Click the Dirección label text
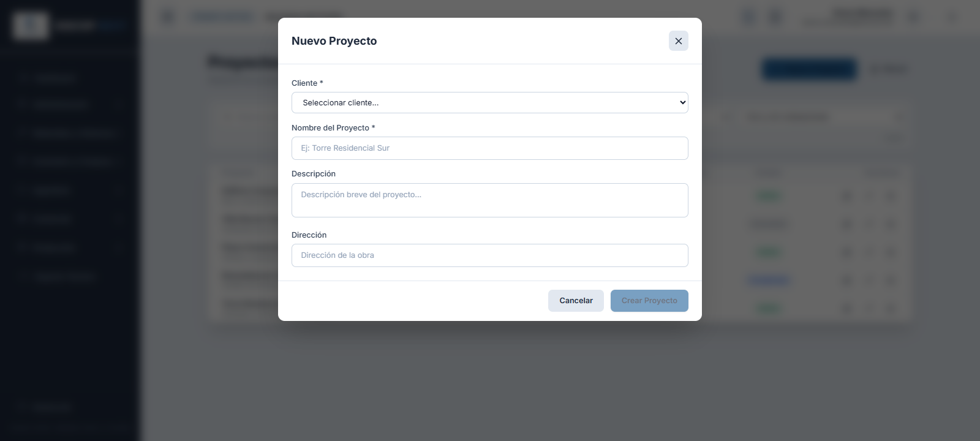 pyautogui.click(x=309, y=235)
